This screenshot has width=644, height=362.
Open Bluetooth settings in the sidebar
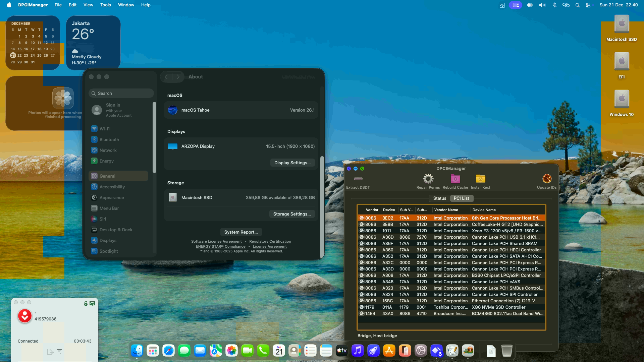tap(118, 139)
